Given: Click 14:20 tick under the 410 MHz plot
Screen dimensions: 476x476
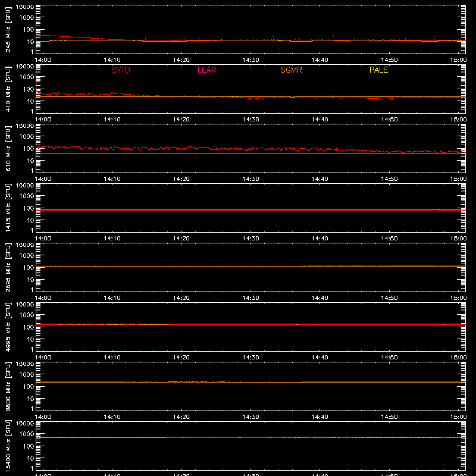Looking at the screenshot, I should coord(181,120).
